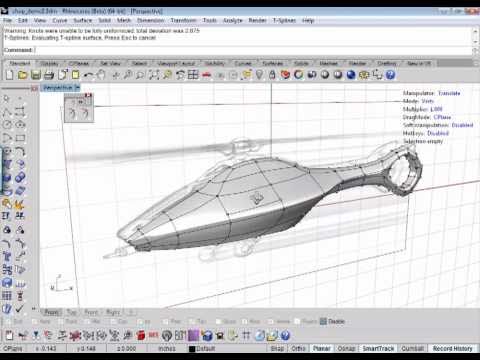Open the Perspective viewport title dropdown
The image size is (480, 360).
pyautogui.click(x=61, y=88)
